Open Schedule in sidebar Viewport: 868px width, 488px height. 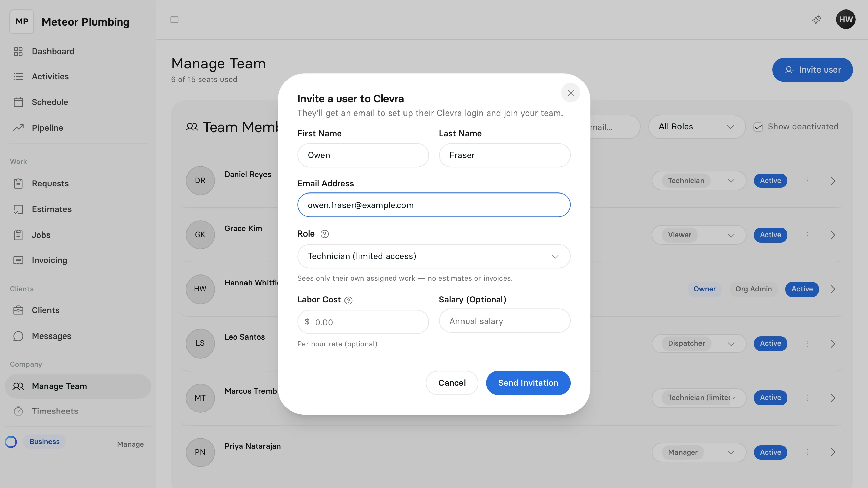coord(78,102)
